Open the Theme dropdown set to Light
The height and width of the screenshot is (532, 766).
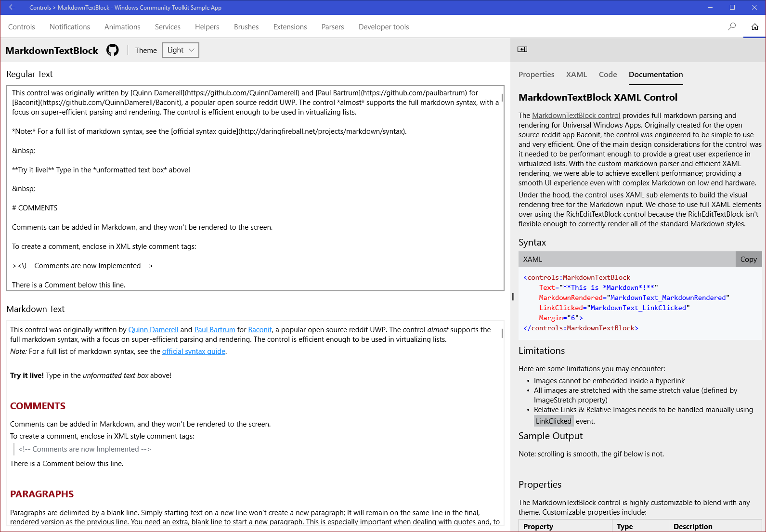pyautogui.click(x=181, y=50)
